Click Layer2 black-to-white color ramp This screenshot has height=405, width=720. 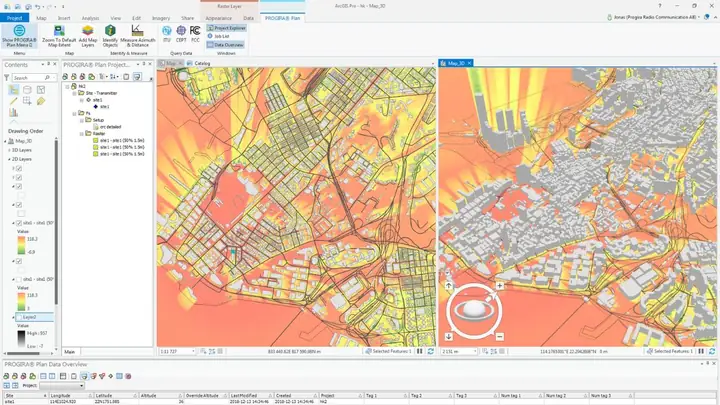point(21,339)
